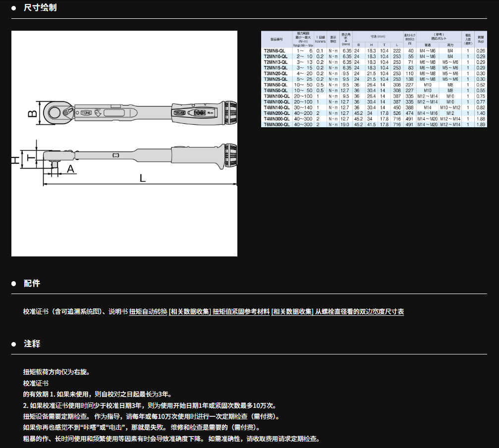The image size is (499, 448).
Task: Open the 扭矩值紧固参考材料 link
Action: click(x=241, y=312)
